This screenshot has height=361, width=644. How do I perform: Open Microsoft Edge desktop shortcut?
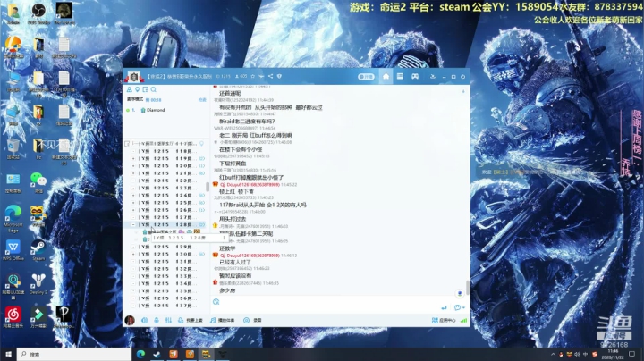click(13, 219)
